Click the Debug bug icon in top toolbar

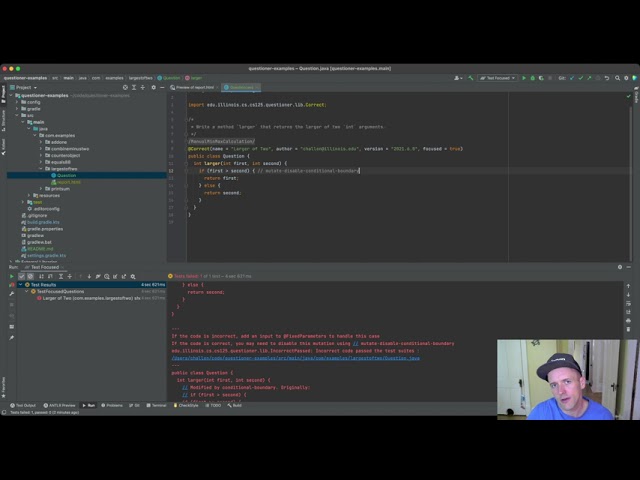[x=532, y=78]
